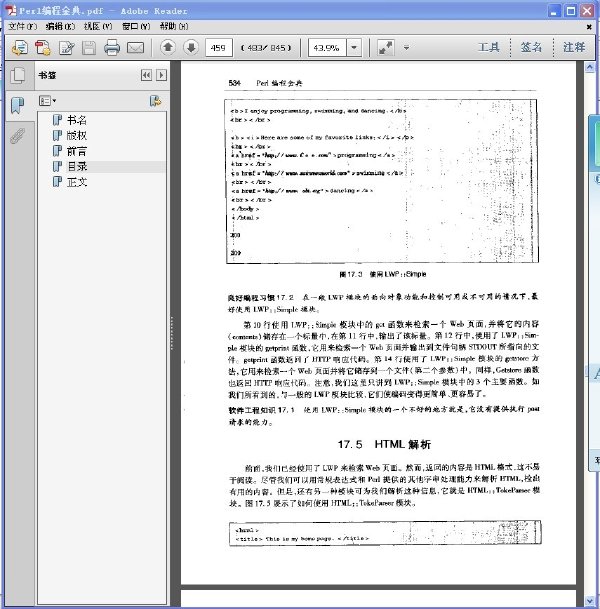600x609 pixels.
Task: Go to previous page with up arrow
Action: pos(168,47)
